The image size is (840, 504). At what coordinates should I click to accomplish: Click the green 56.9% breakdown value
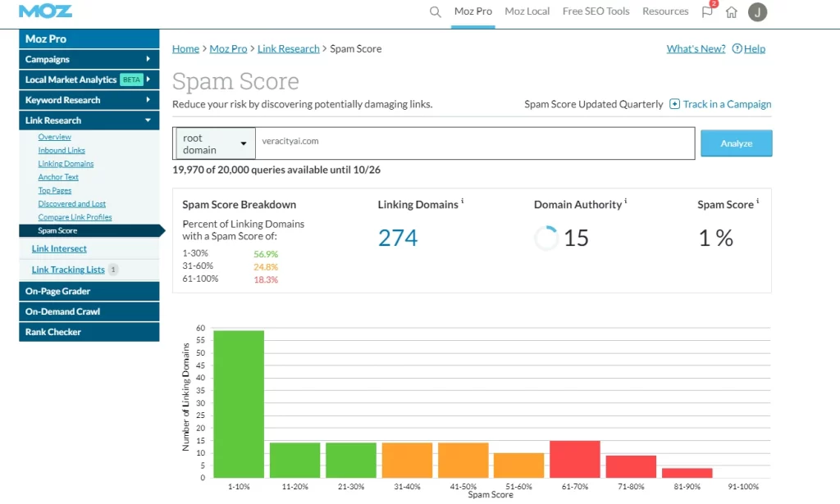click(266, 254)
